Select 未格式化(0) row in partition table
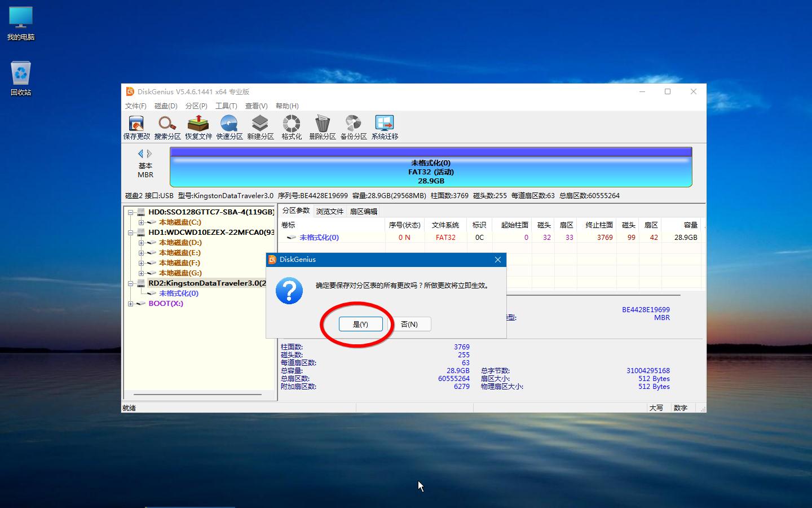The height and width of the screenshot is (508, 812). point(490,238)
